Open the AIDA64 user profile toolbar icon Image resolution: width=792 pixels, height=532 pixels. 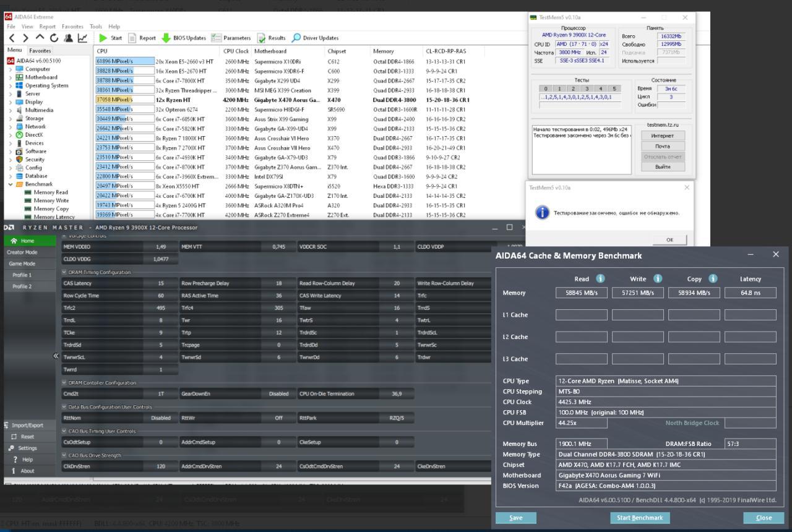pos(67,38)
